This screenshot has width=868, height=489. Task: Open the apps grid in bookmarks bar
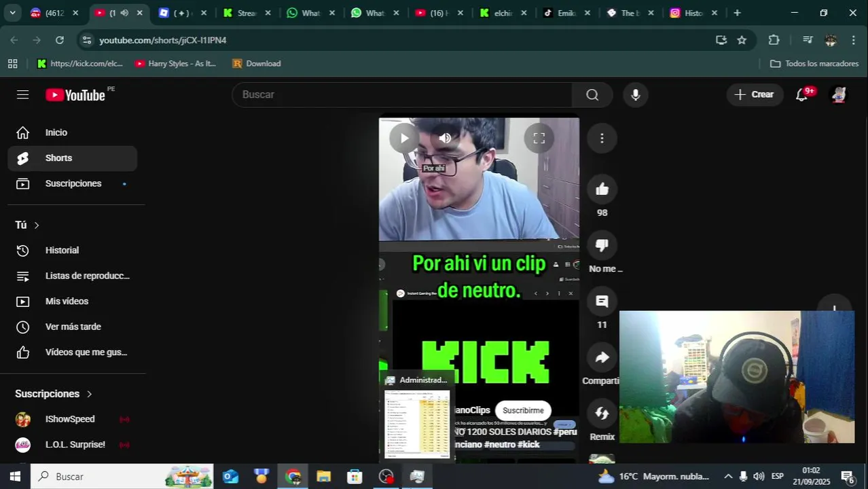click(x=12, y=64)
